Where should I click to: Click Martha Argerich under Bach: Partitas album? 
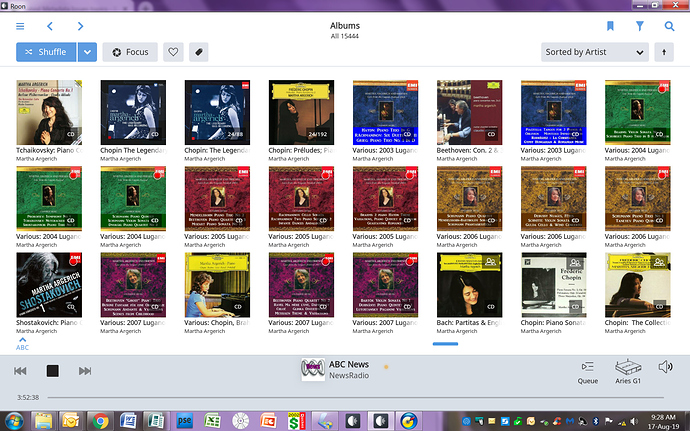(x=457, y=331)
